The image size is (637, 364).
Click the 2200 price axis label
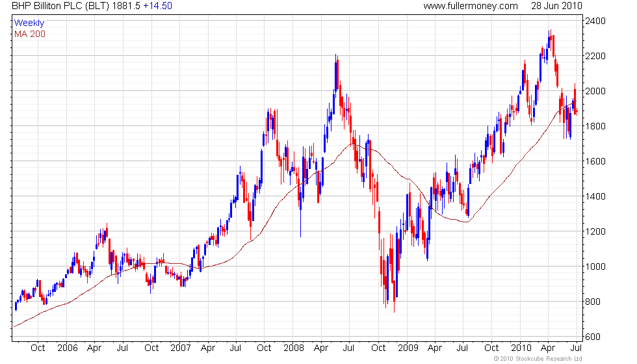(x=595, y=56)
